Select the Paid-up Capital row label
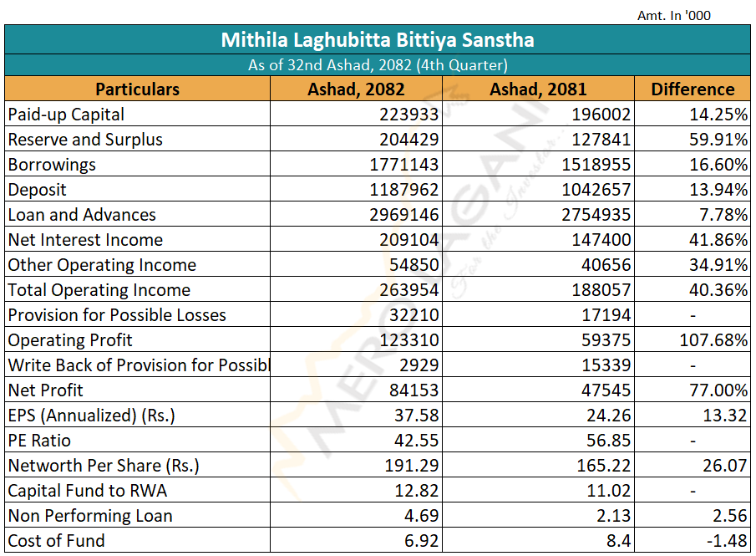756x556 pixels. (66, 115)
